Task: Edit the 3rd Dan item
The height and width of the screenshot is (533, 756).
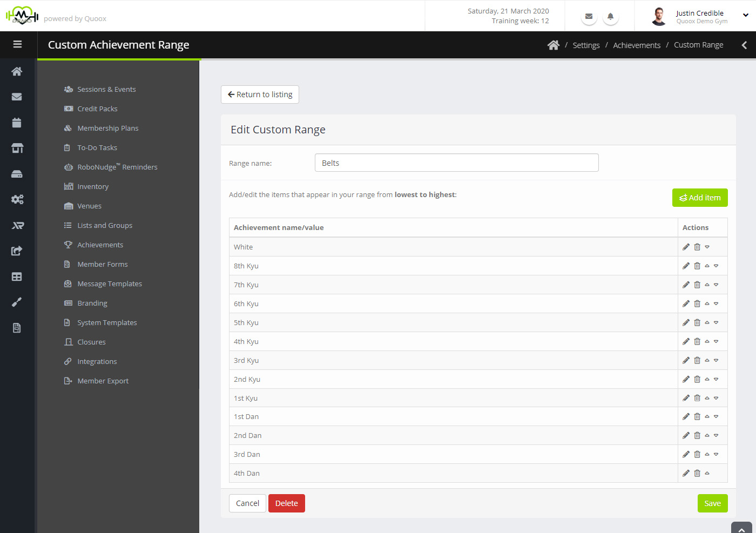Action: 686,454
